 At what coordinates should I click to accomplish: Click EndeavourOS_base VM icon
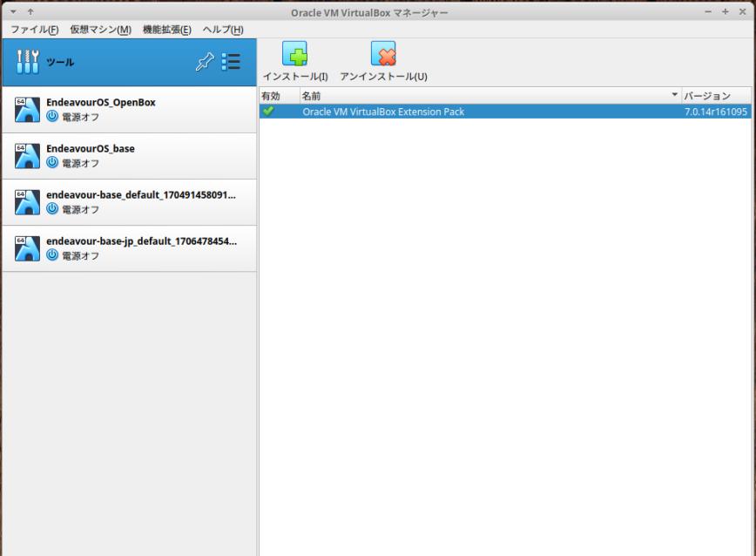tap(27, 156)
